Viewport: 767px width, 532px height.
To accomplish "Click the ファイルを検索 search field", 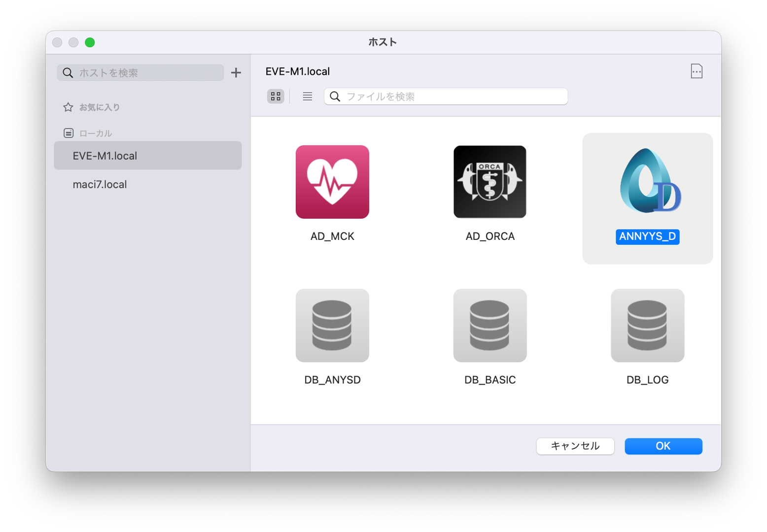I will coord(446,97).
